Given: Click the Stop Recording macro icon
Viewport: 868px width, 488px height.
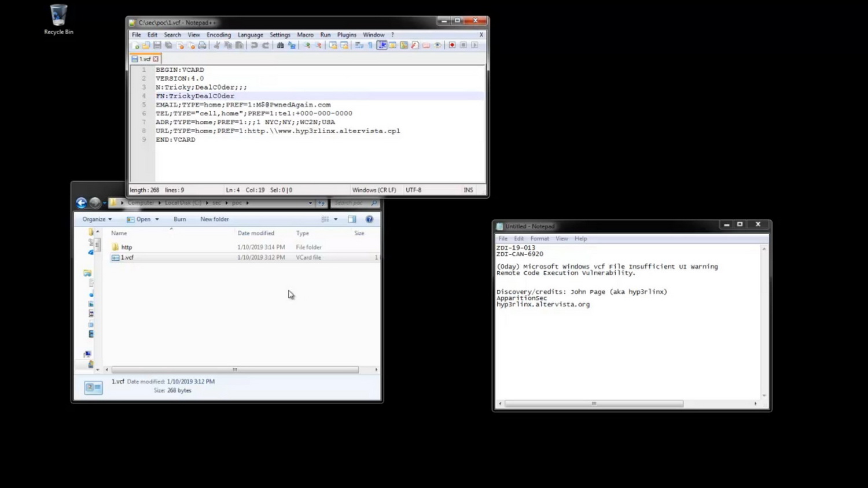Looking at the screenshot, I should click(464, 45).
